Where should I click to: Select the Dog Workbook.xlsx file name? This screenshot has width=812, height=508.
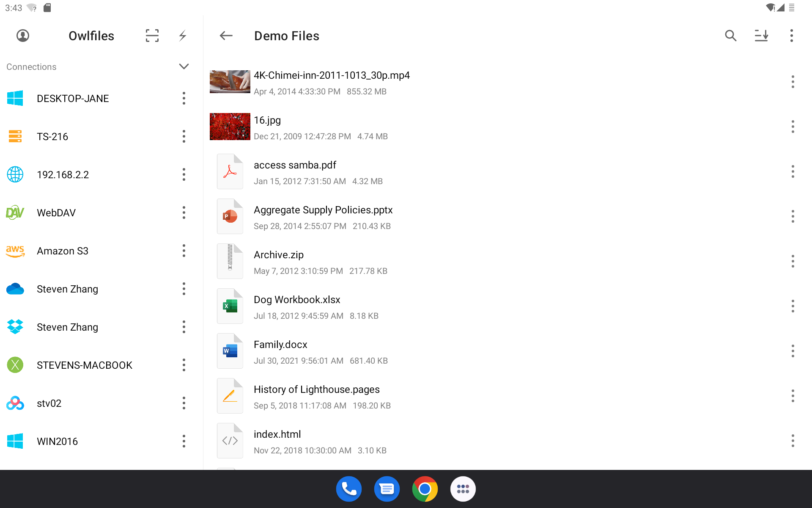297,300
